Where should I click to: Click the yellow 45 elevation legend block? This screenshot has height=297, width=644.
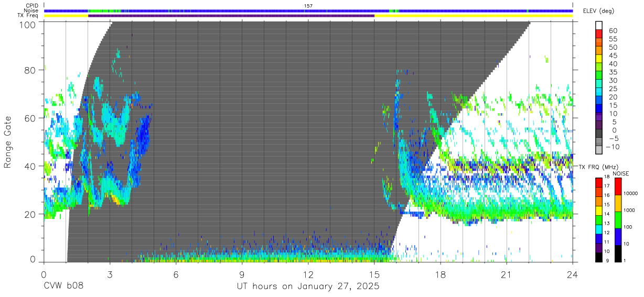pyautogui.click(x=599, y=59)
